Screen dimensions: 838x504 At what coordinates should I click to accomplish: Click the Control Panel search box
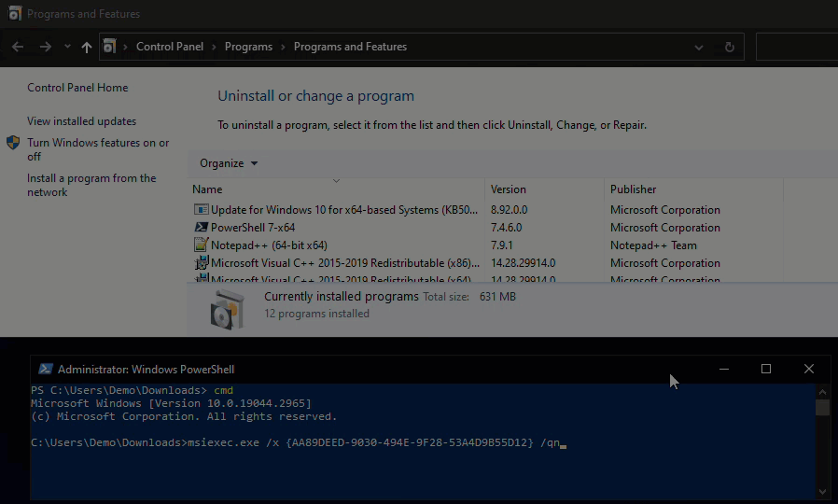pyautogui.click(x=797, y=47)
